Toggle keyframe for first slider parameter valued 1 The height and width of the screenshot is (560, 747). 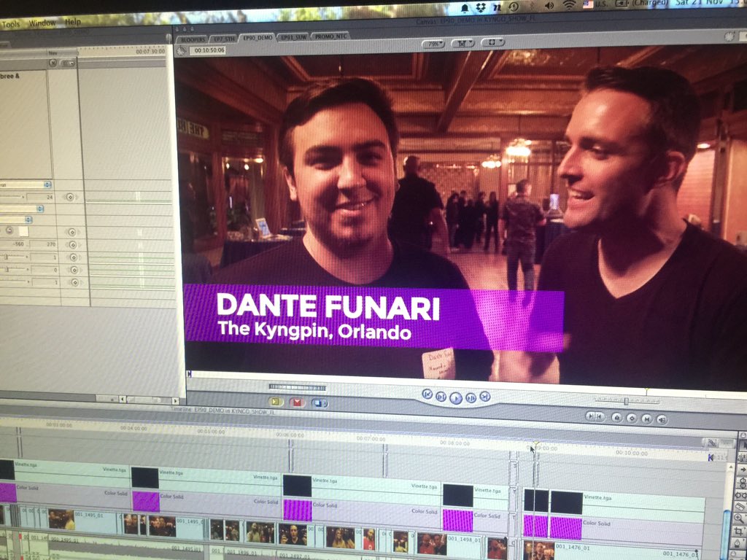[x=74, y=257]
